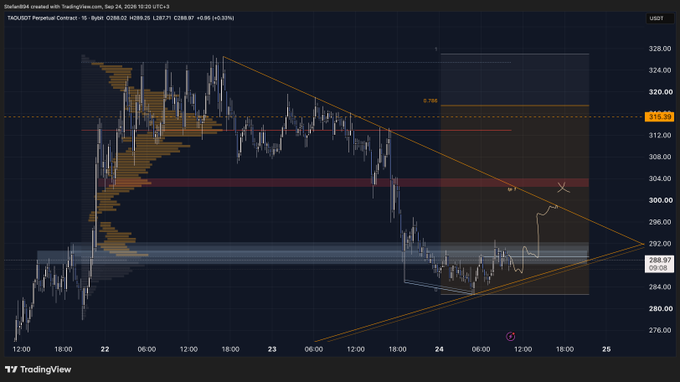Image resolution: width=680 pixels, height=382 pixels.
Task: Click the L287.71 low value
Action: [162, 18]
